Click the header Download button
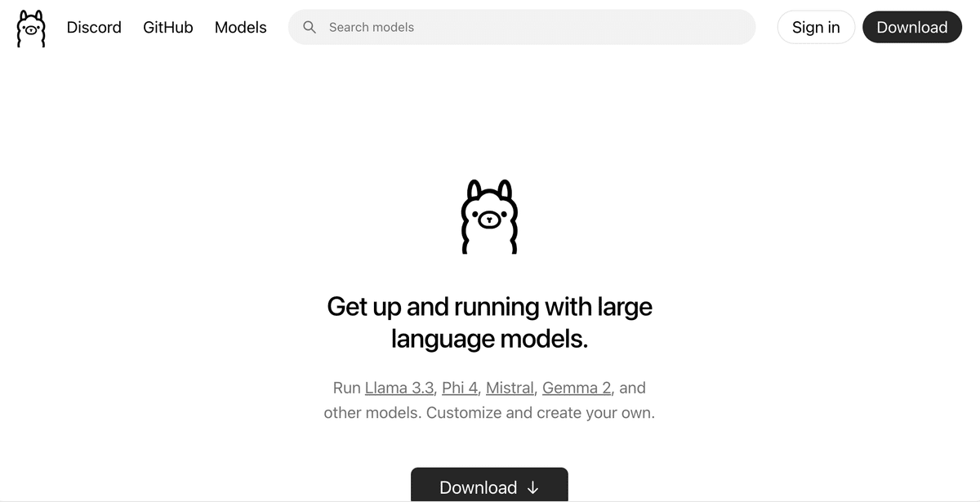The width and height of the screenshot is (980, 502). pos(912,27)
